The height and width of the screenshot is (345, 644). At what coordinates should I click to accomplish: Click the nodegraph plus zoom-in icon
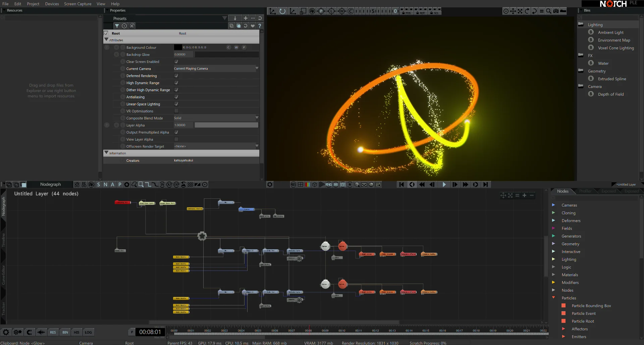[x=524, y=195]
